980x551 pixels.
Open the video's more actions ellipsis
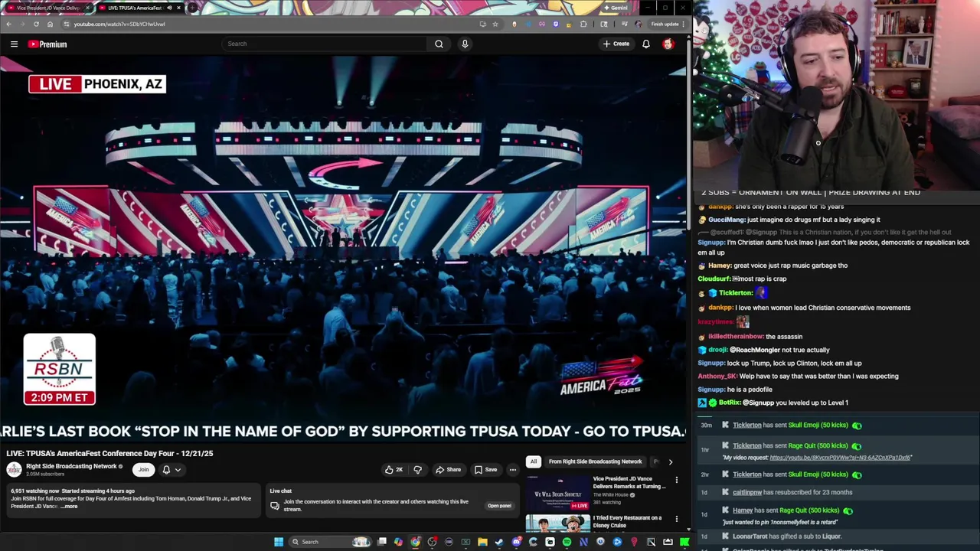click(513, 470)
